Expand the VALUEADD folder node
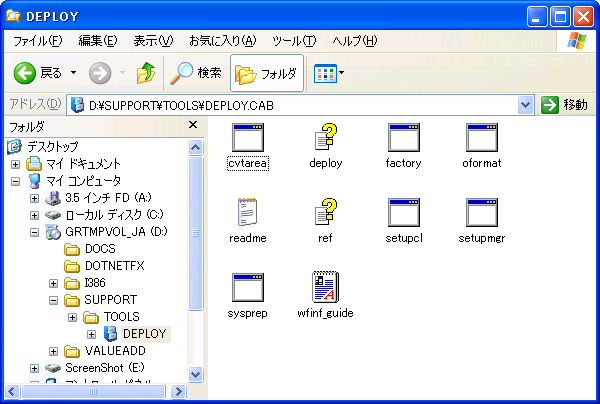Viewport: 600px width, 404px height. [54, 351]
